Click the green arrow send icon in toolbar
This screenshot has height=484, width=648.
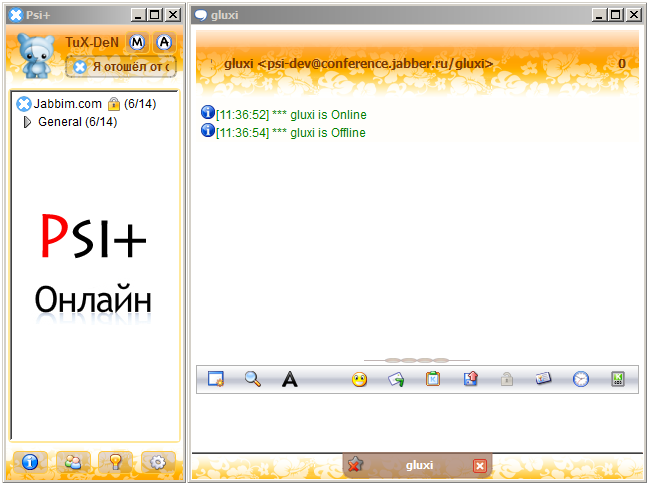tap(396, 379)
